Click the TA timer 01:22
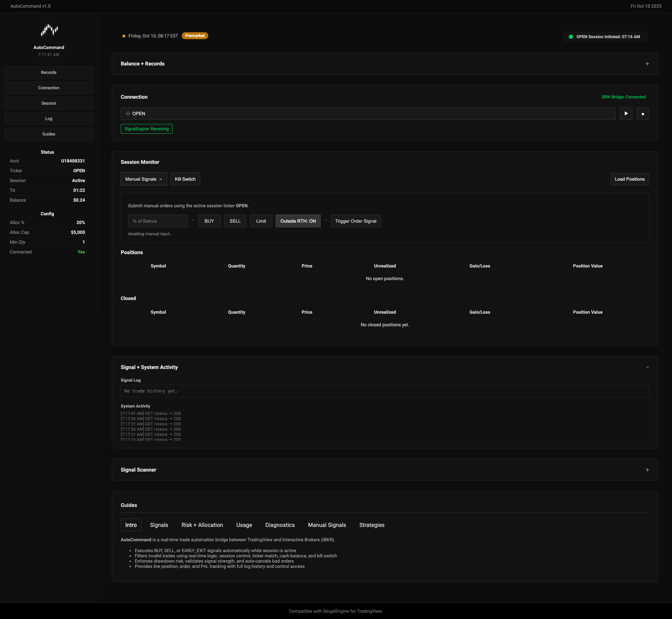Image resolution: width=672 pixels, height=619 pixels. (79, 190)
